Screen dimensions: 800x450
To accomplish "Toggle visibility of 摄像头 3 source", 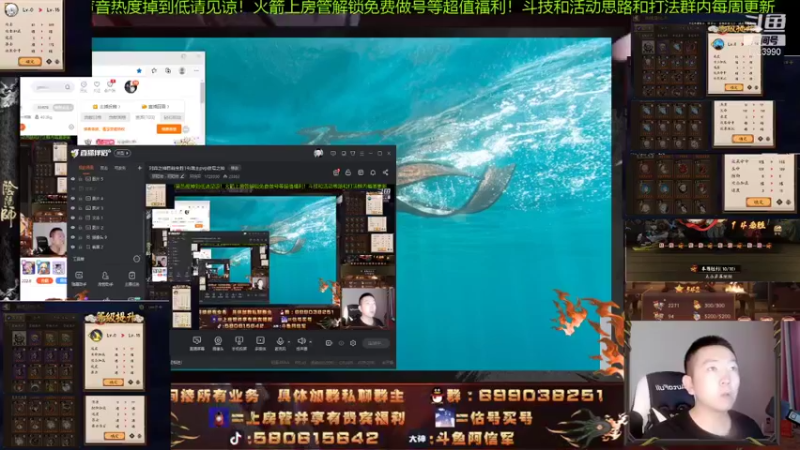I will pyautogui.click(x=73, y=237).
